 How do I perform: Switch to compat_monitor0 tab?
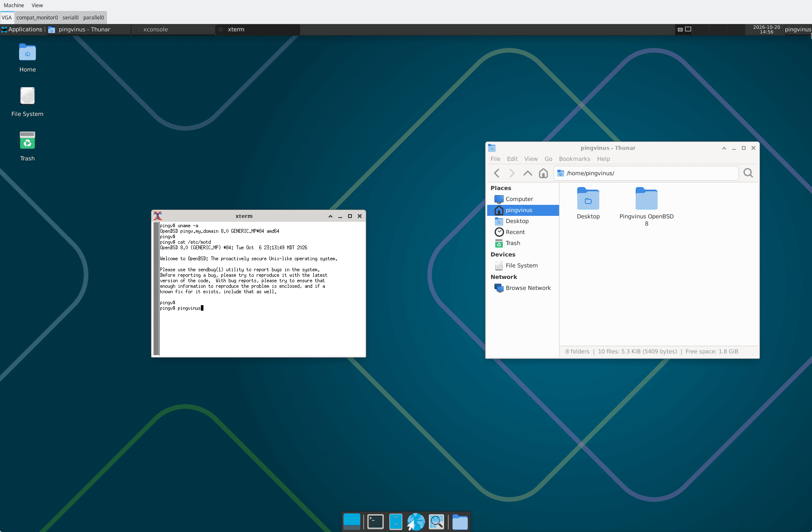click(x=37, y=17)
